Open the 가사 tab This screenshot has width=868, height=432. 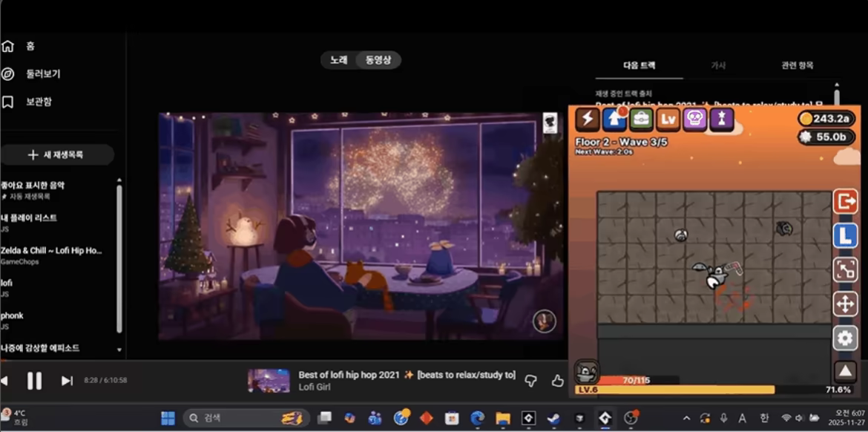tap(718, 65)
